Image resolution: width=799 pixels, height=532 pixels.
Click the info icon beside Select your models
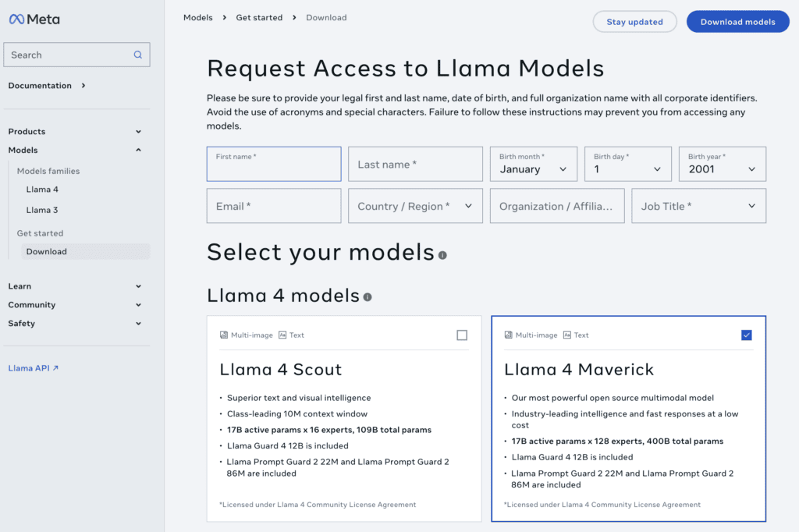[442, 255]
